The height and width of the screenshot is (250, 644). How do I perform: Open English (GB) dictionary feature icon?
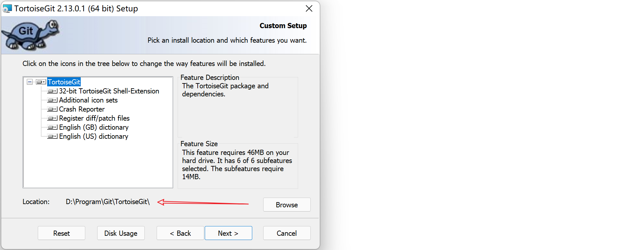(52, 127)
